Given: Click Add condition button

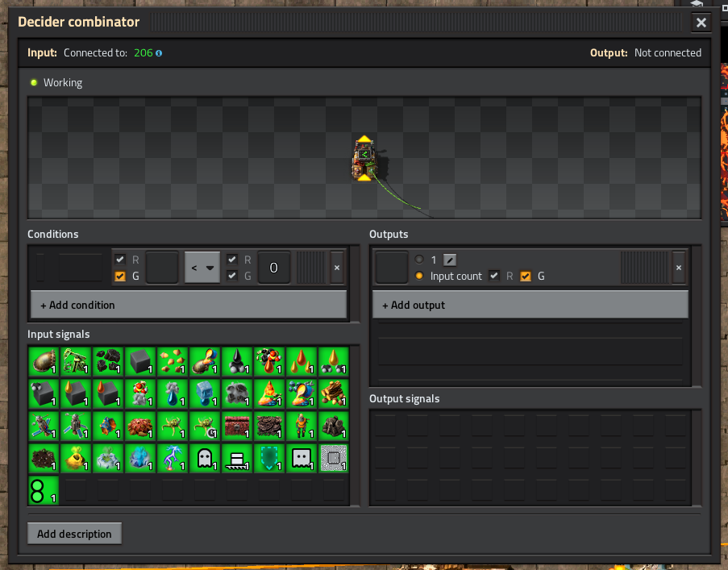Looking at the screenshot, I should 189,305.
